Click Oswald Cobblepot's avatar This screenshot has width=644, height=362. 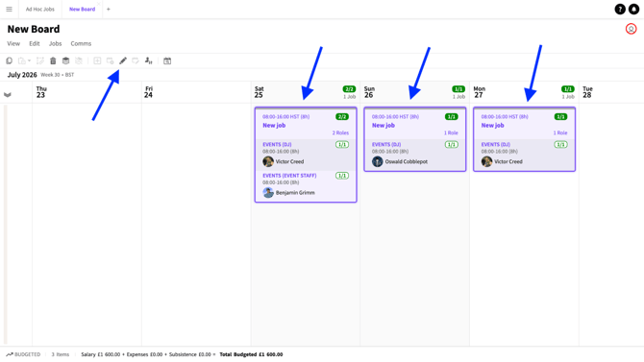tap(378, 161)
